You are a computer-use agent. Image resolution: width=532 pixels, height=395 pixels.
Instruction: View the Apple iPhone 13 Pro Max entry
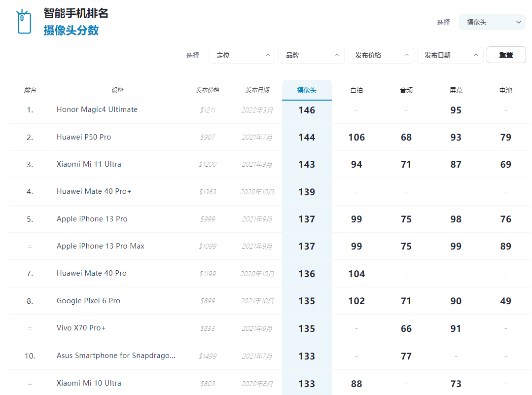[100, 246]
